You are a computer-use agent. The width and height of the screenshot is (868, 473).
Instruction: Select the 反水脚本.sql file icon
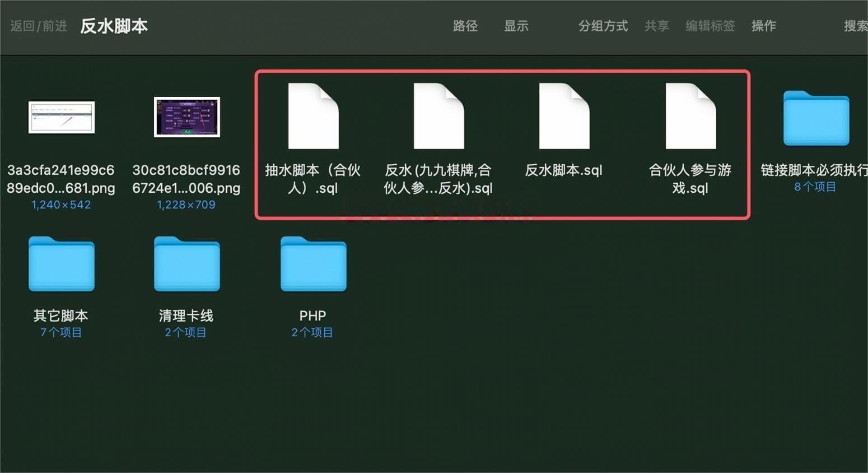click(x=564, y=116)
